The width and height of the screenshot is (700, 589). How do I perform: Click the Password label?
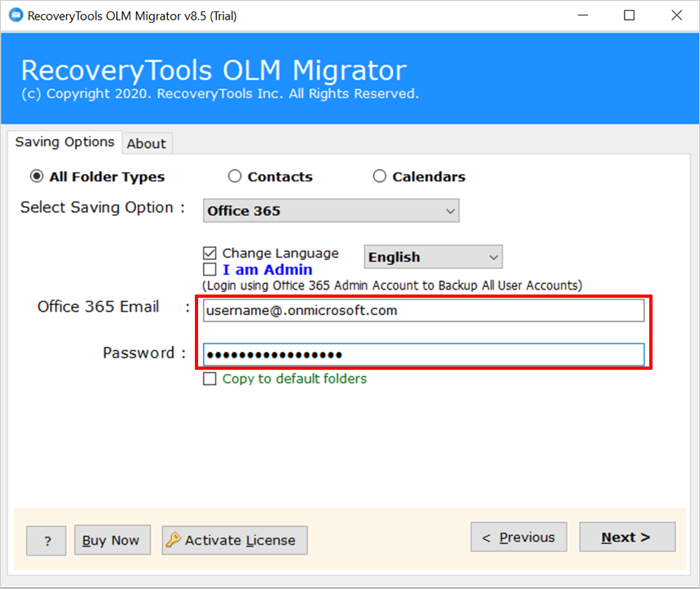pyautogui.click(x=139, y=353)
